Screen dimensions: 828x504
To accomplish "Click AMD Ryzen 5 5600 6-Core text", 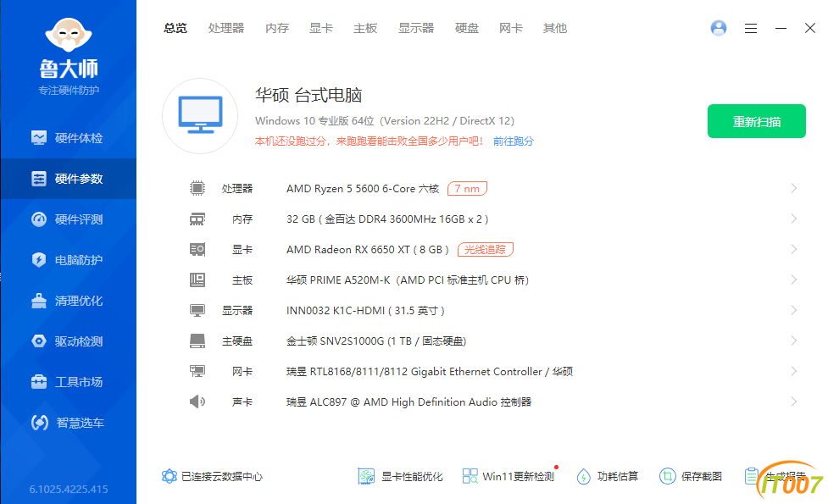I will tap(363, 188).
